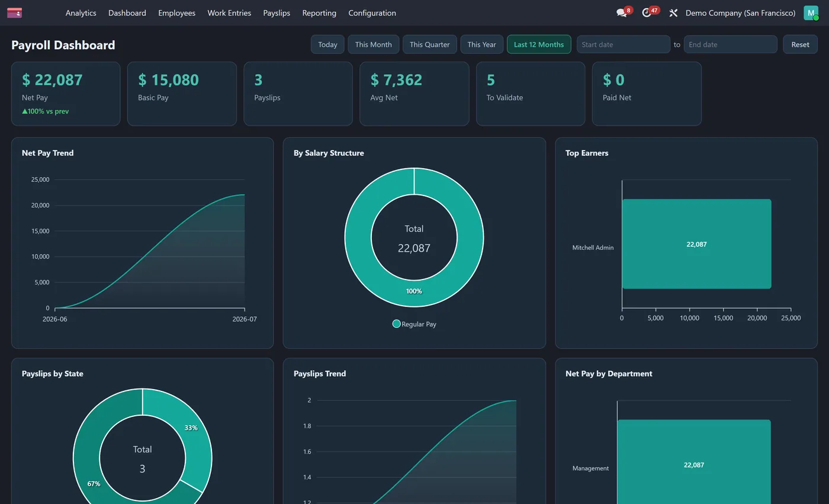Viewport: 829px width, 504px height.
Task: Select the Last 12 Months filter
Action: tap(539, 44)
